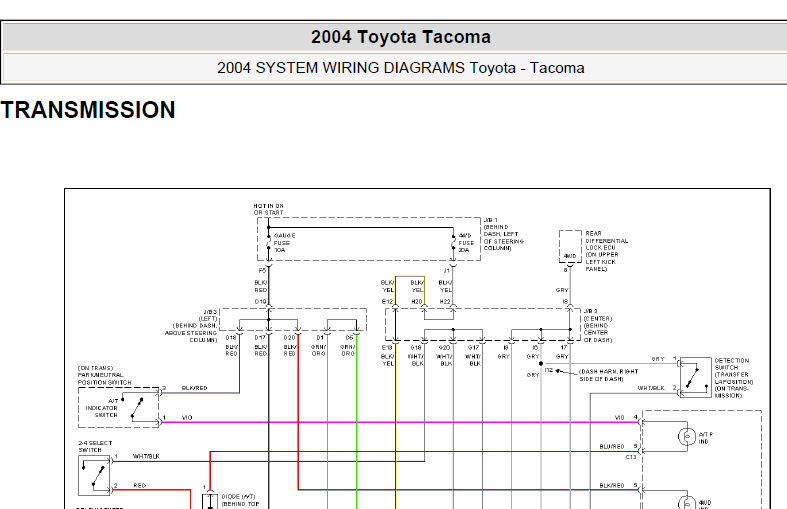This screenshot has height=509, width=787.
Task: Click 'VIO' label beside A/T indicator switch
Action: pyautogui.click(x=187, y=418)
